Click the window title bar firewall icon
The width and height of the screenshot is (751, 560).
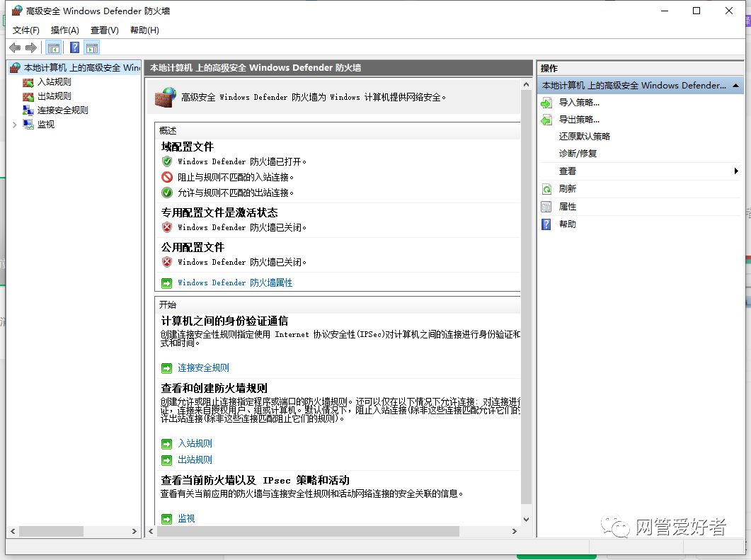point(17,11)
